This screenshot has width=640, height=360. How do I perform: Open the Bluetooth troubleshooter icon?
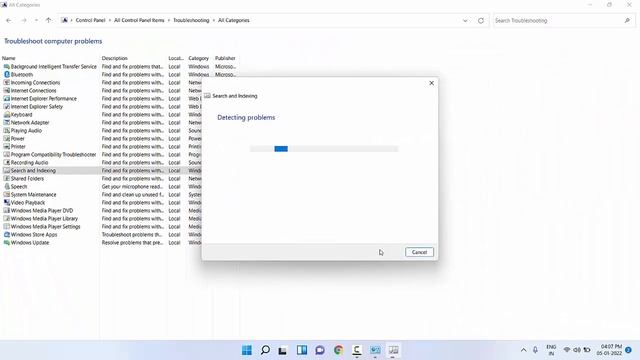click(x=7, y=75)
